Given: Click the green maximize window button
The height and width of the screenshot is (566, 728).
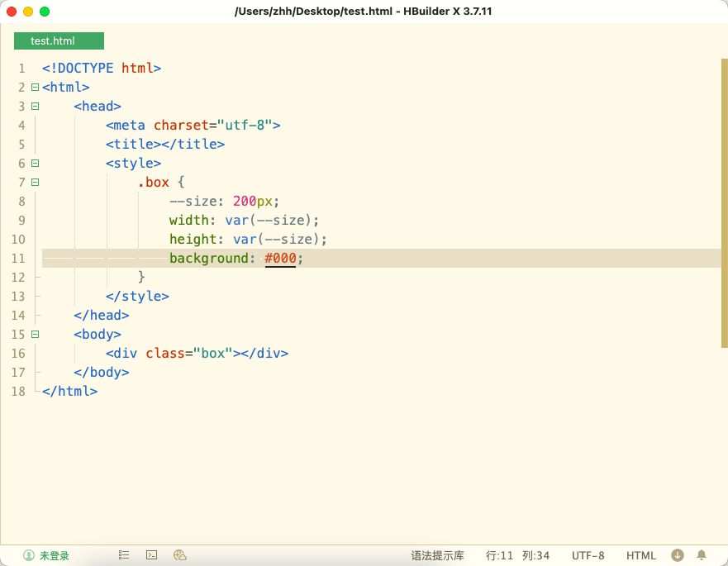Looking at the screenshot, I should (45, 12).
